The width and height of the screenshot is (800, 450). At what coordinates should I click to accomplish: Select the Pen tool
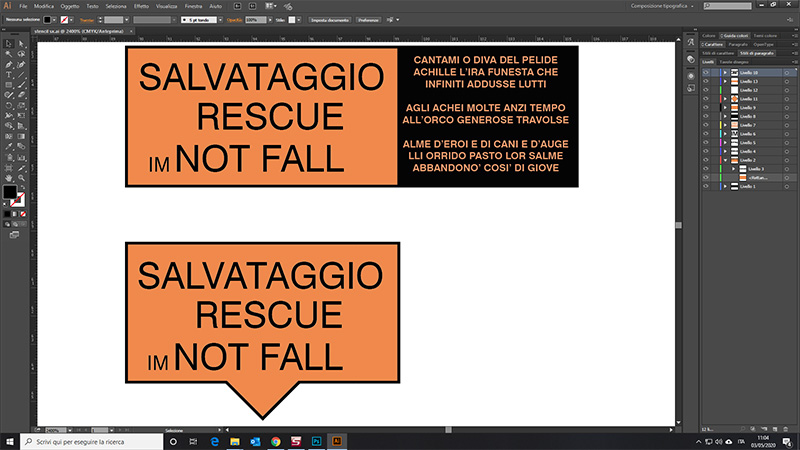(x=8, y=64)
